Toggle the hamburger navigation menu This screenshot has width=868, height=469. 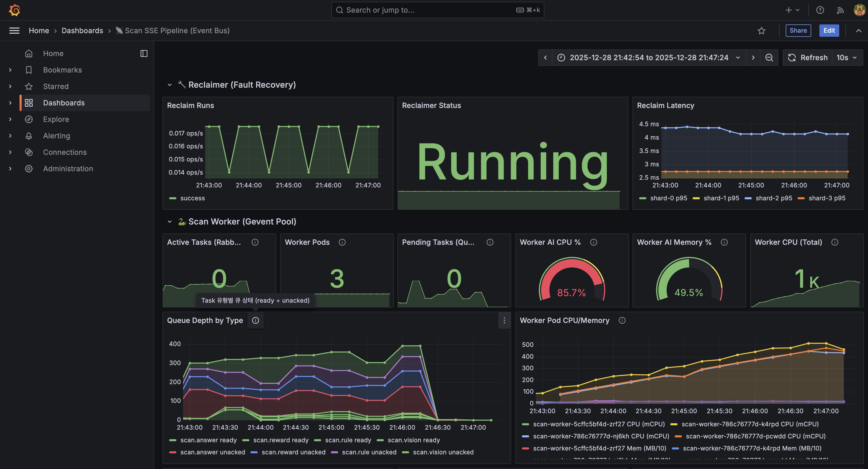[x=14, y=31]
